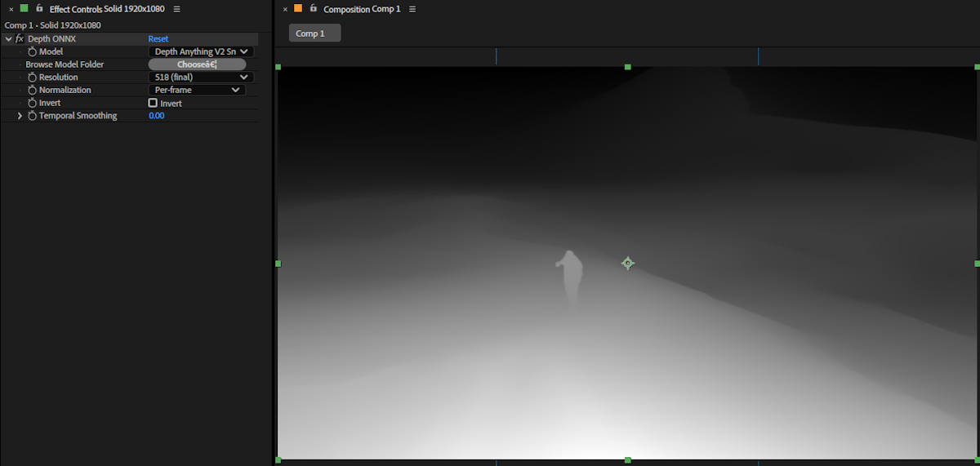Toggle the fx switch for Depth ONNX
Image resolution: width=980 pixels, height=466 pixels.
point(20,39)
